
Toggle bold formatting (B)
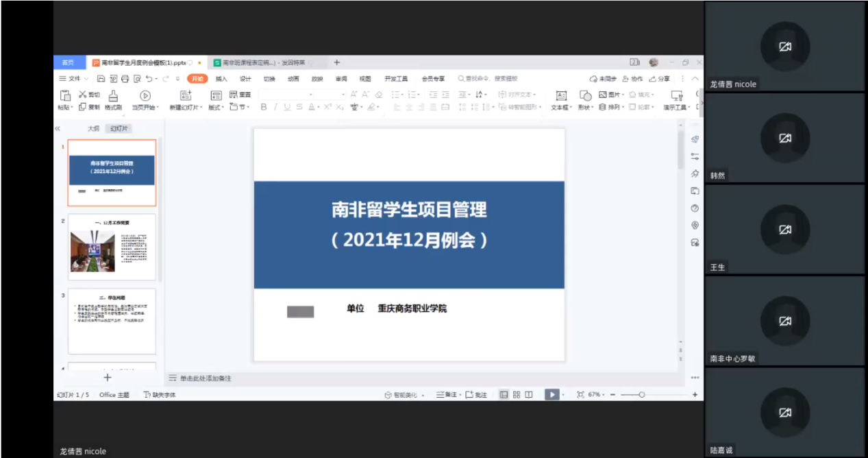264,107
